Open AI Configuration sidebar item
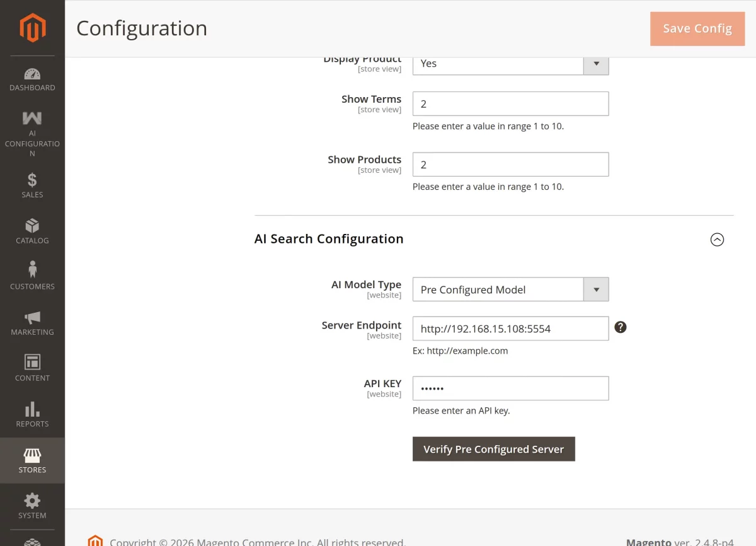The height and width of the screenshot is (546, 756). click(32, 134)
